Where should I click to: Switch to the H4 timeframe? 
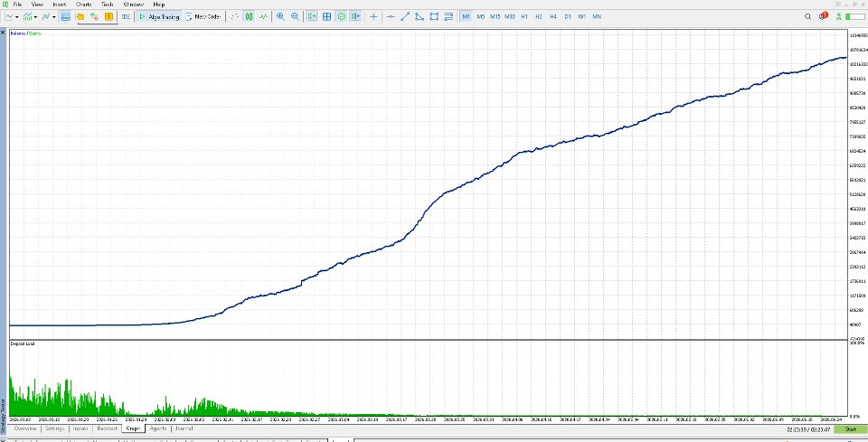(553, 16)
